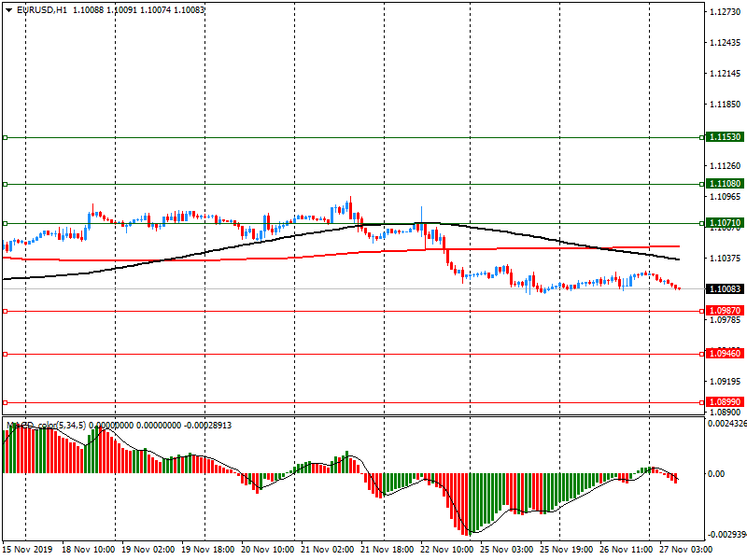Select the green 1.11080 price level tag
Screen dimensions: 747x560
click(725, 184)
